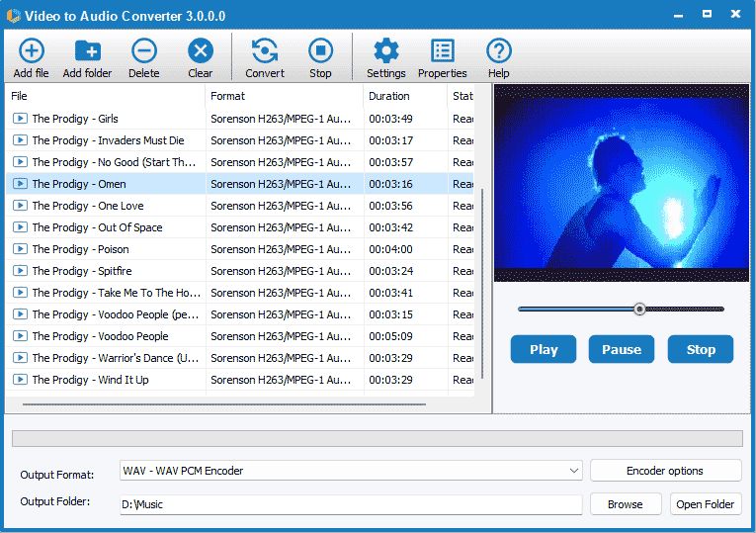
Task: Click the Delete toolbar icon
Action: (144, 50)
